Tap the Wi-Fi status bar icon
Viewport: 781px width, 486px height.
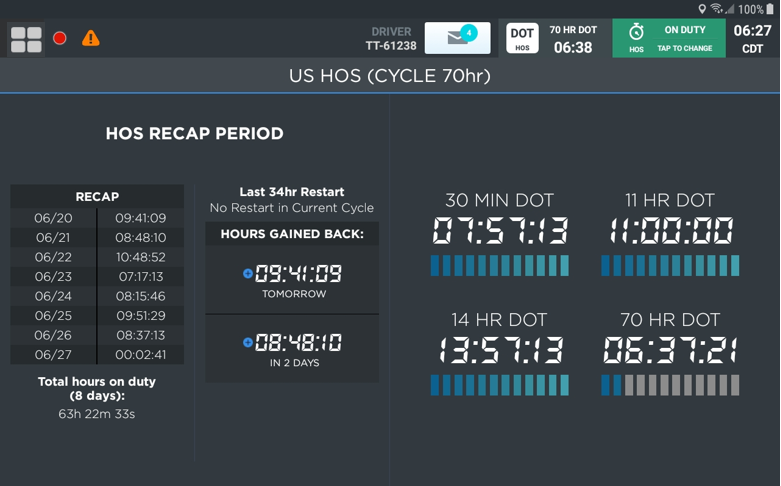[717, 8]
